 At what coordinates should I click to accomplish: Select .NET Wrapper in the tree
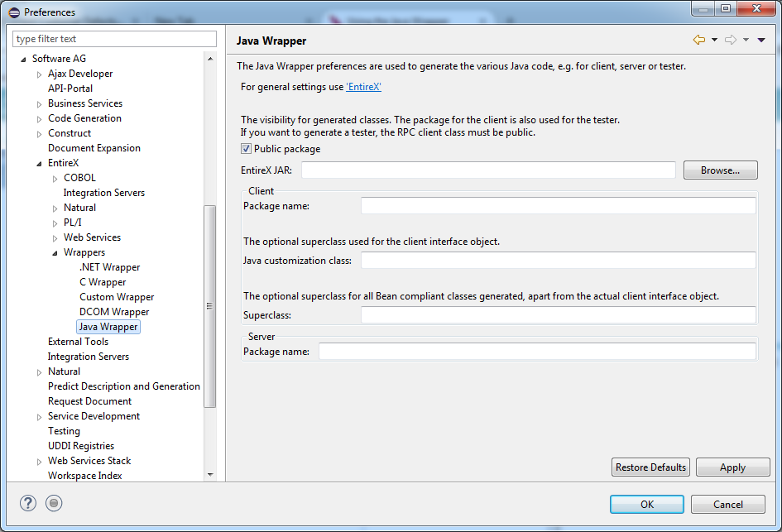(110, 267)
